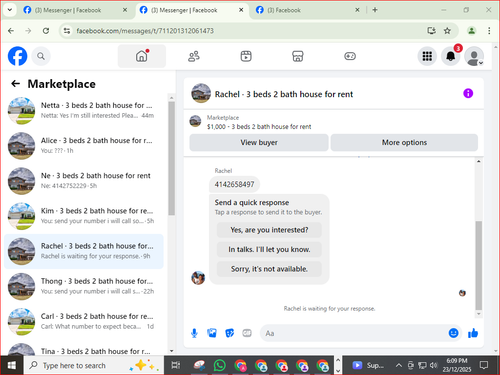Attach a photo with the image icon

coord(212,333)
